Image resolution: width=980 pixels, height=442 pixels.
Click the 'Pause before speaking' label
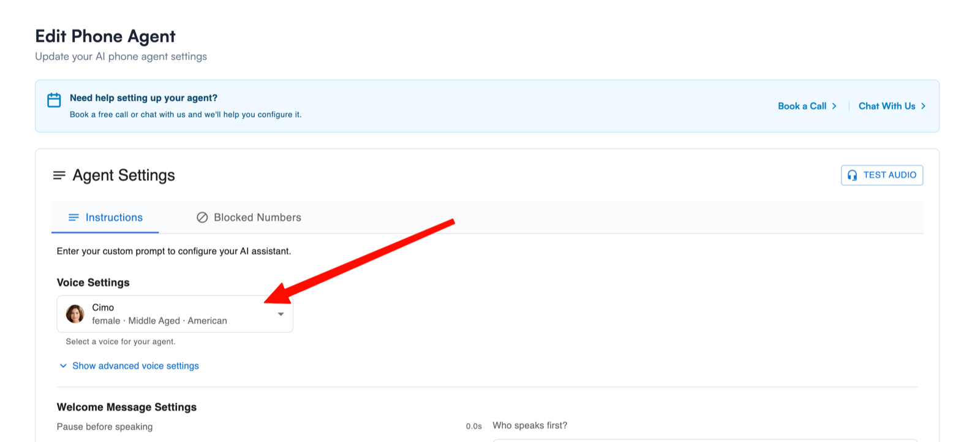105,427
